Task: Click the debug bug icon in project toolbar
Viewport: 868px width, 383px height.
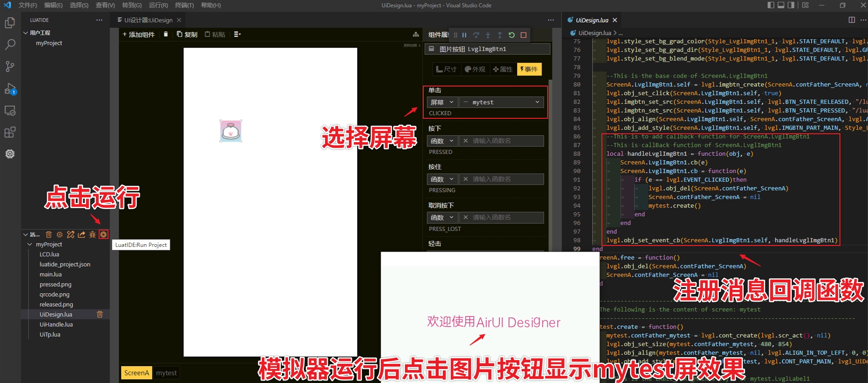Action: coord(93,234)
